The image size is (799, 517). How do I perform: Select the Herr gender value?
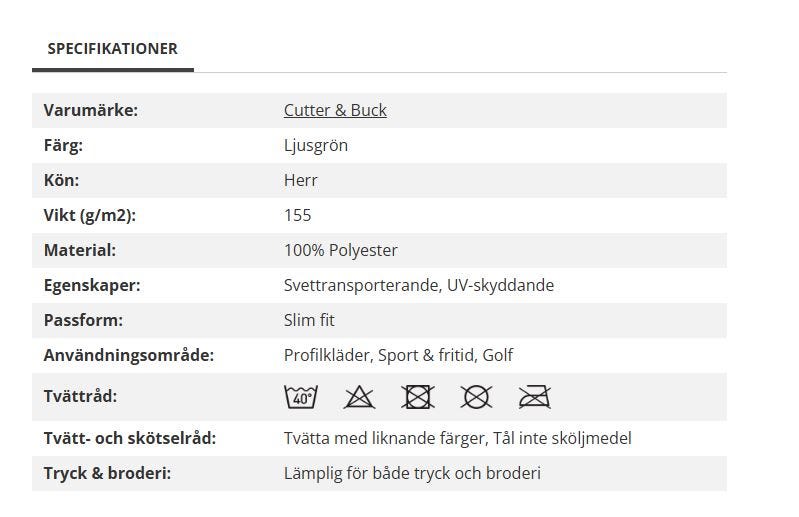coord(301,180)
